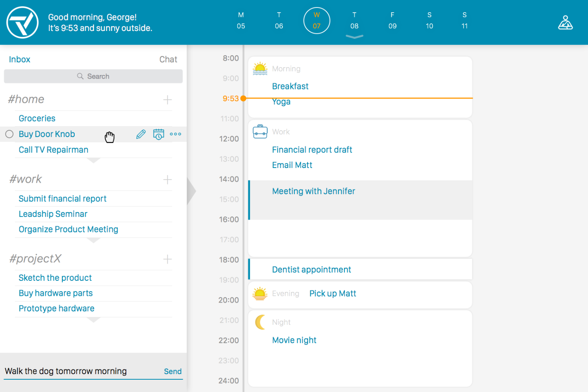The width and height of the screenshot is (588, 392).
Task: Open the meditation profile icon
Action: (565, 23)
